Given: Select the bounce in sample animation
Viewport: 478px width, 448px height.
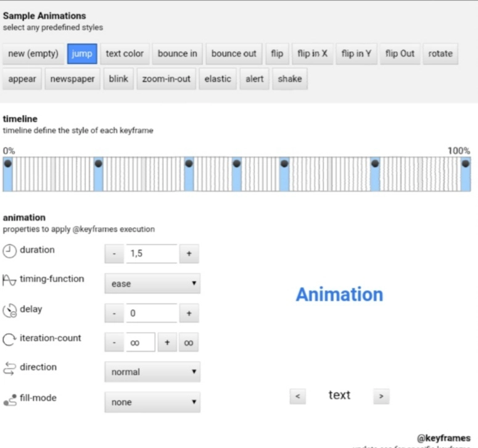Looking at the screenshot, I should [x=177, y=54].
